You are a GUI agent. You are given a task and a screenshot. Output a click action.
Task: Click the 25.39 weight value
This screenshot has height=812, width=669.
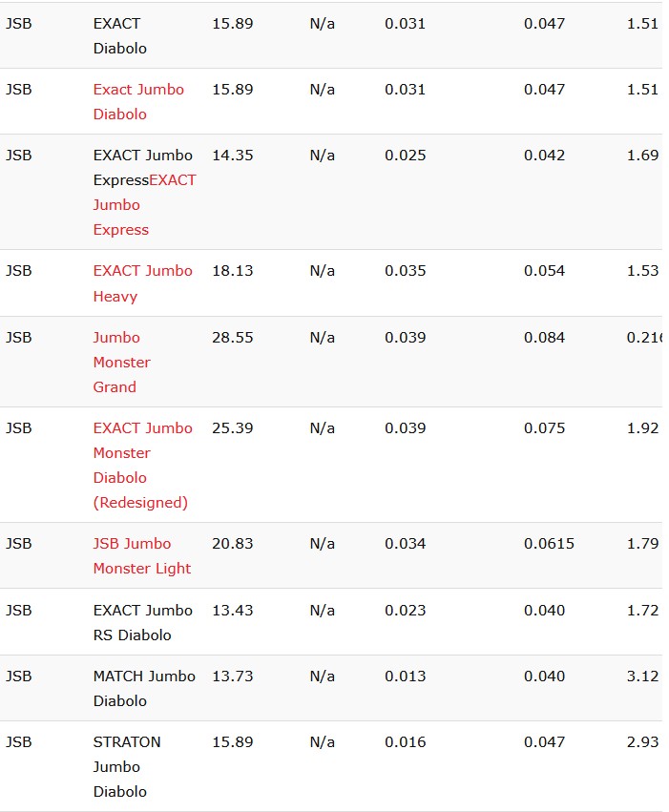click(x=233, y=428)
